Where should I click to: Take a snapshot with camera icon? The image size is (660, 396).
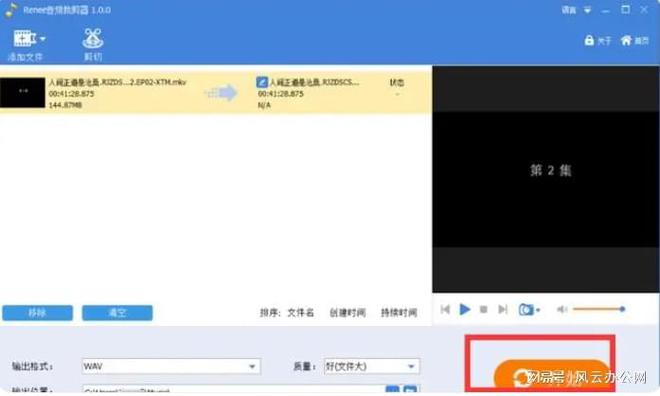tap(526, 310)
